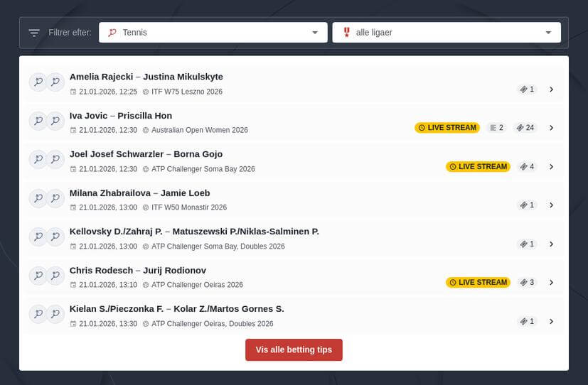588x385 pixels.
Task: Open the alle ligaer league dropdown
Action: [x=447, y=33]
